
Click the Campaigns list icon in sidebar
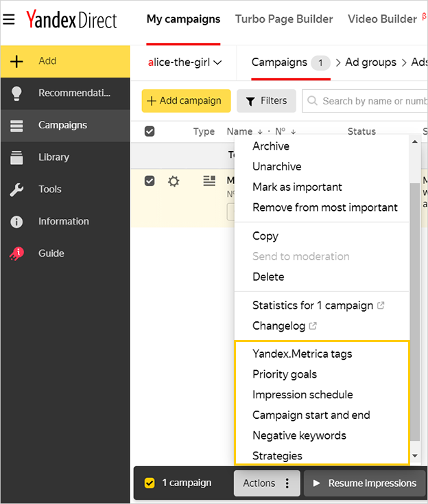point(16,126)
